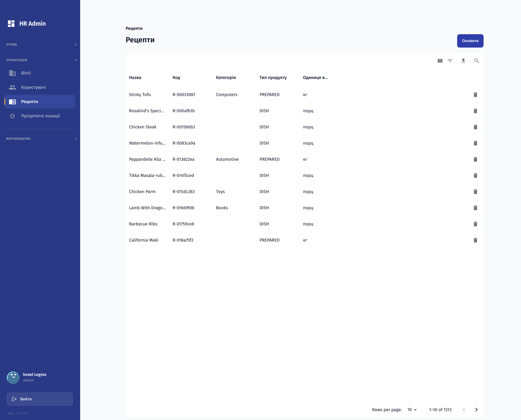Select Рецепти in the sidebar
Viewport: 521px width, 420px height.
point(40,102)
